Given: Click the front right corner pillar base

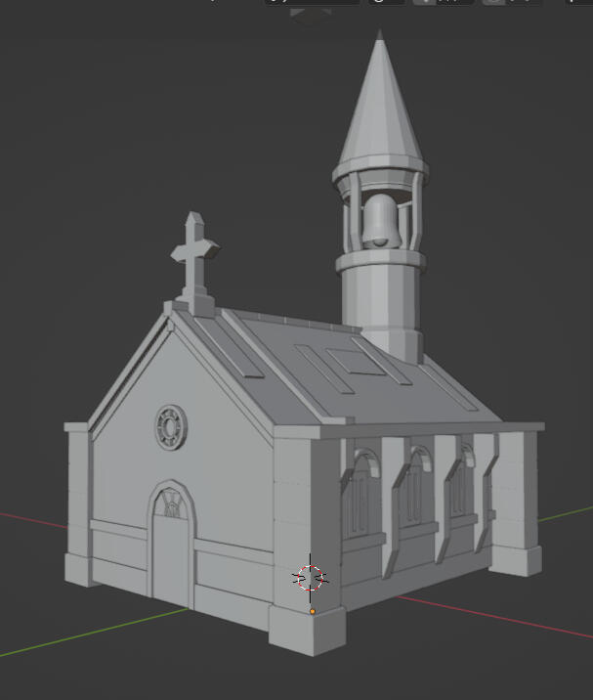Looking at the screenshot, I should coord(307,630).
